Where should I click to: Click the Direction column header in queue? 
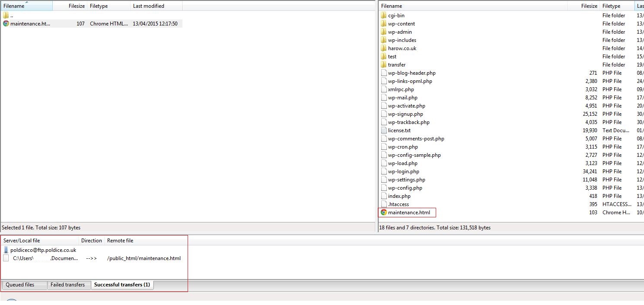point(92,241)
